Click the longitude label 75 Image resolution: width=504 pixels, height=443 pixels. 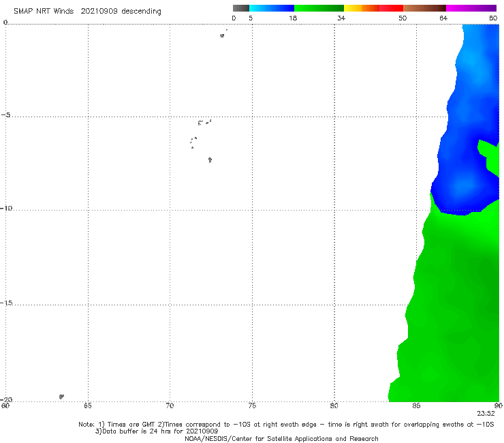pyautogui.click(x=252, y=406)
